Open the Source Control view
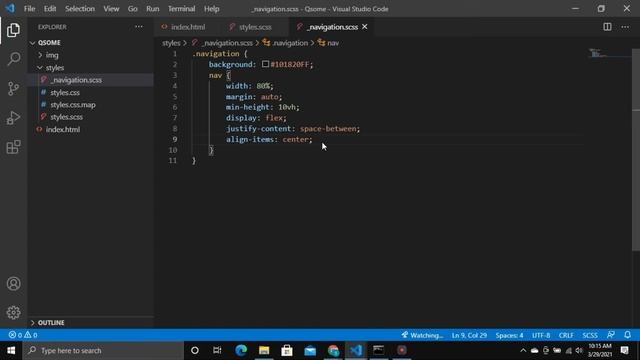 click(13, 89)
